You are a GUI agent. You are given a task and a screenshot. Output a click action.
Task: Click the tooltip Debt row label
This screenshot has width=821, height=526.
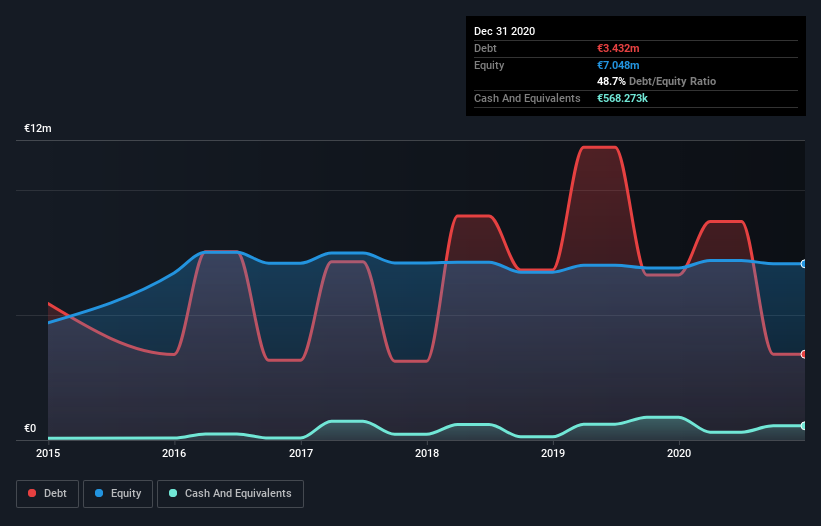coord(485,48)
